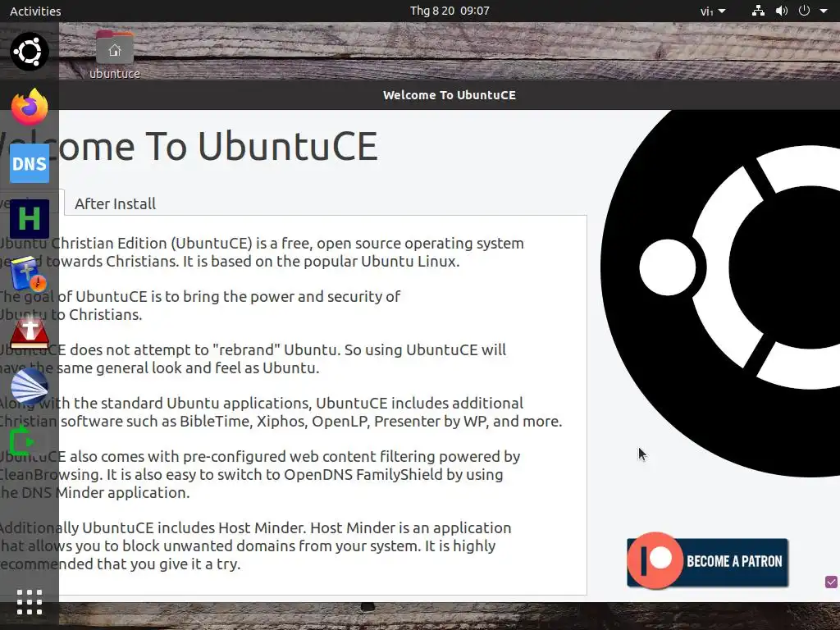Open the network status icon in top bar
Image resolution: width=840 pixels, height=630 pixels.
(x=758, y=11)
